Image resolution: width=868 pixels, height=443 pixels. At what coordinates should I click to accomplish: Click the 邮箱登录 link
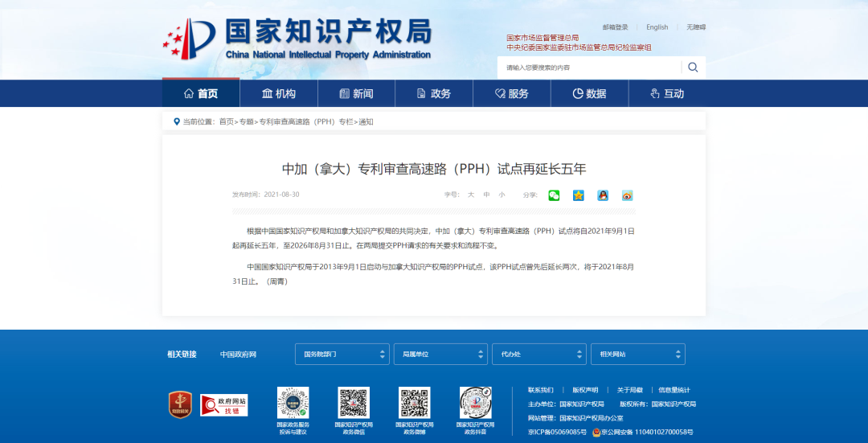615,27
